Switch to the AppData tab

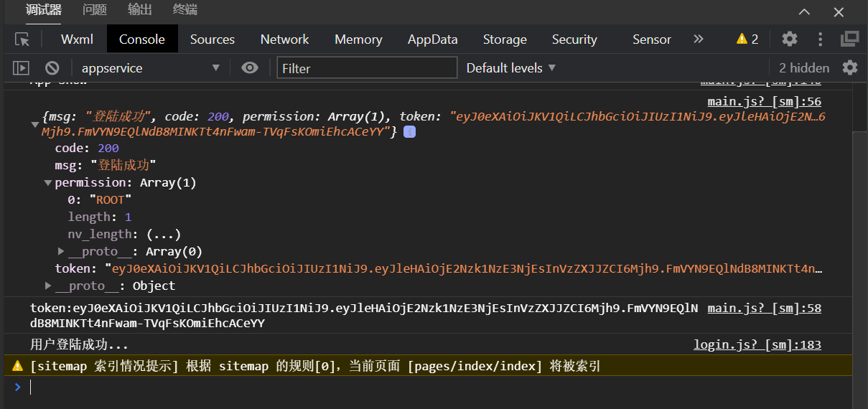click(x=432, y=39)
